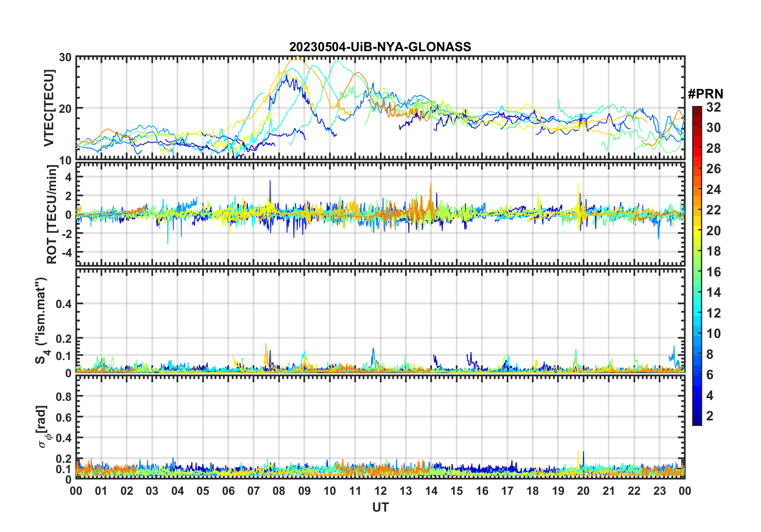Click colorbar tick label 26

(x=713, y=169)
